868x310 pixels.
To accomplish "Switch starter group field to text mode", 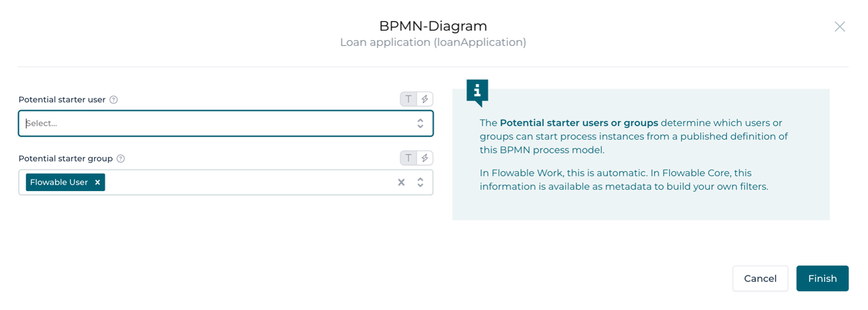I will 408,158.
